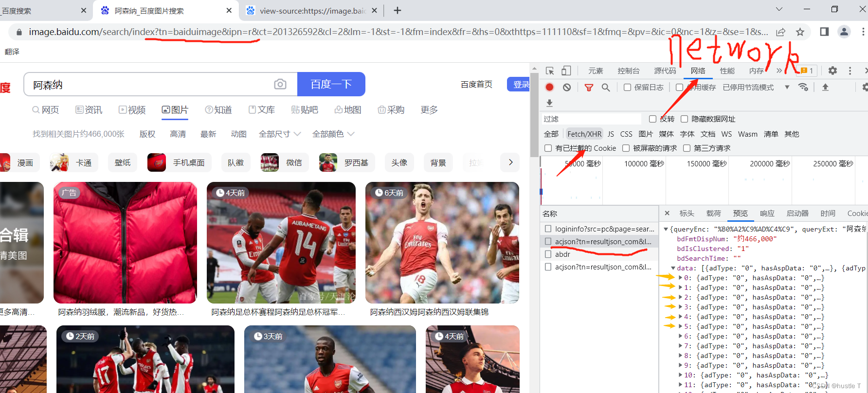Screen dimensions: 868x393
Task: Switch to the 元素 DevTools tab
Action: pos(596,71)
